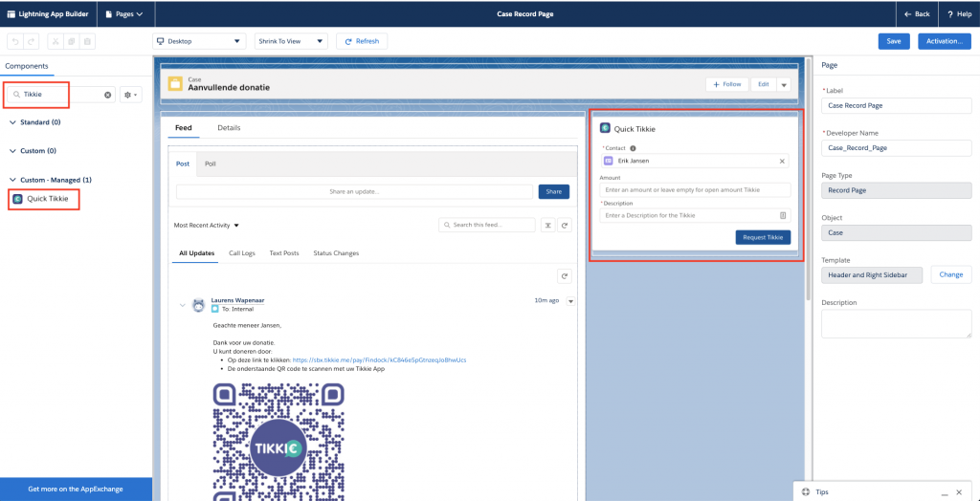Screen dimensions: 980x501
Task: Click the Amount input field
Action: click(696, 189)
